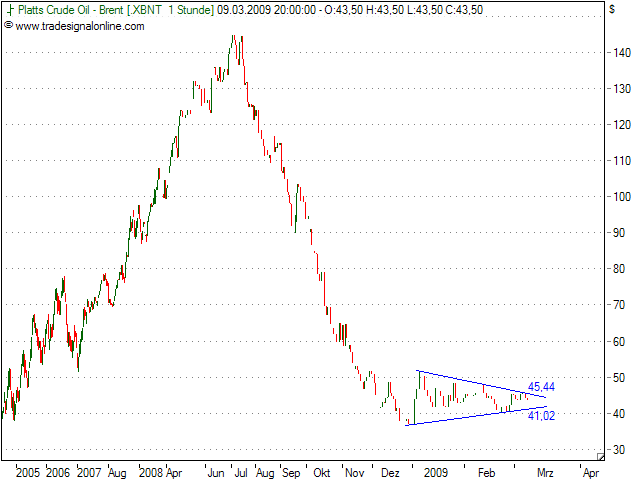640x480 pixels.
Task: Click the 2007 time axis label
Action: 89,473
